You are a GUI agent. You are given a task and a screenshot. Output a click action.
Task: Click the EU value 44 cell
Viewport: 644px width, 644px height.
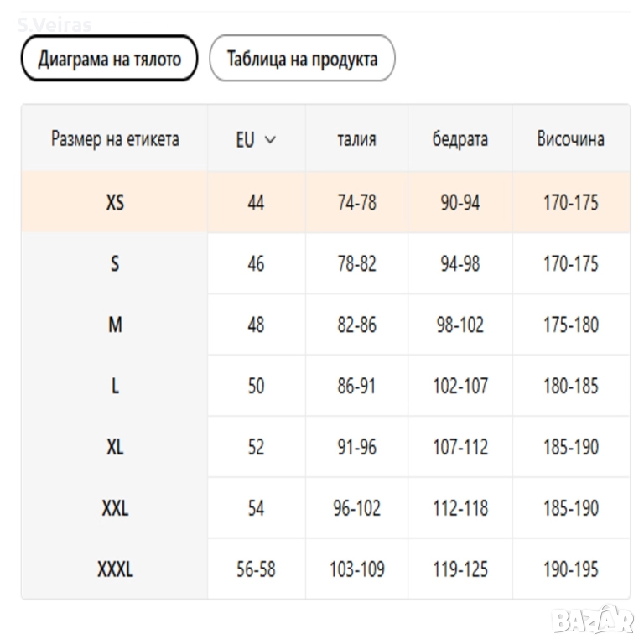(256, 202)
